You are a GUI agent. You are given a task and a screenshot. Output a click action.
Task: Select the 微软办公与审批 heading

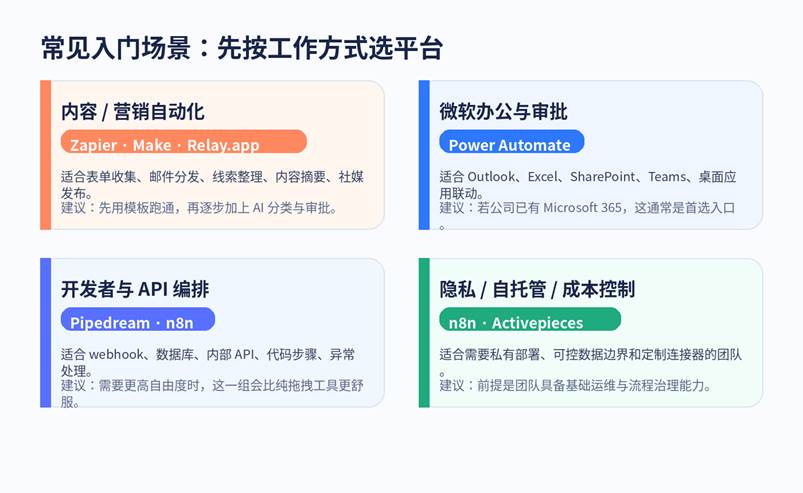(x=503, y=111)
